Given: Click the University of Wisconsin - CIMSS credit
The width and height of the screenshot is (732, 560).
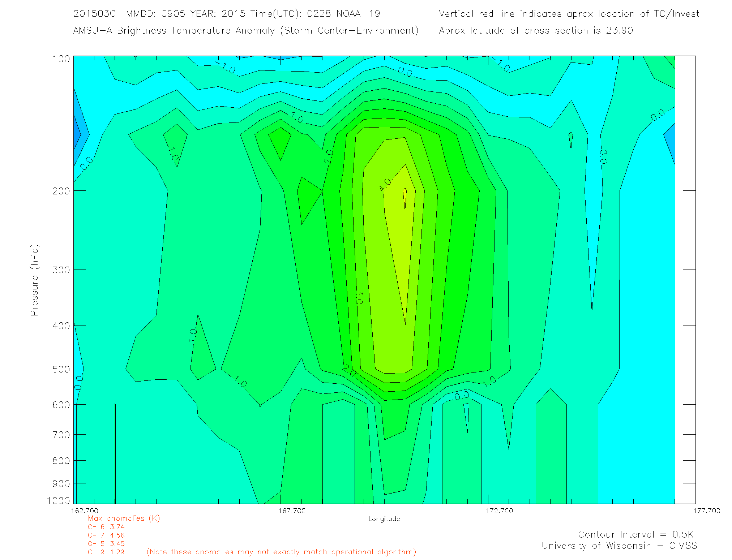Looking at the screenshot, I should point(619,546).
